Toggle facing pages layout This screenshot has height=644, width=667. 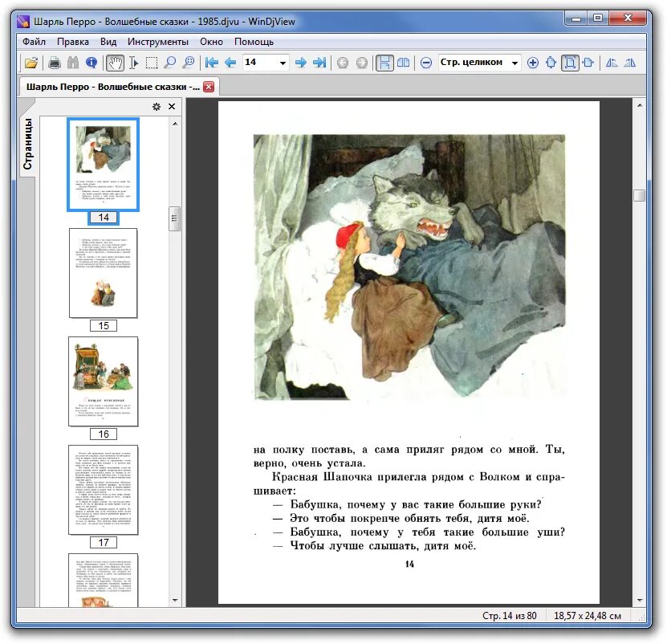pyautogui.click(x=403, y=63)
